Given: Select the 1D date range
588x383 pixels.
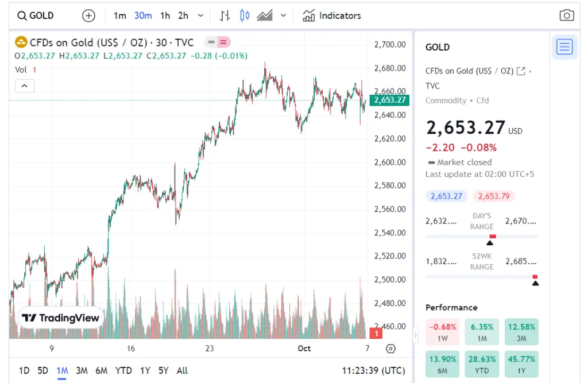Looking at the screenshot, I should click(x=24, y=370).
